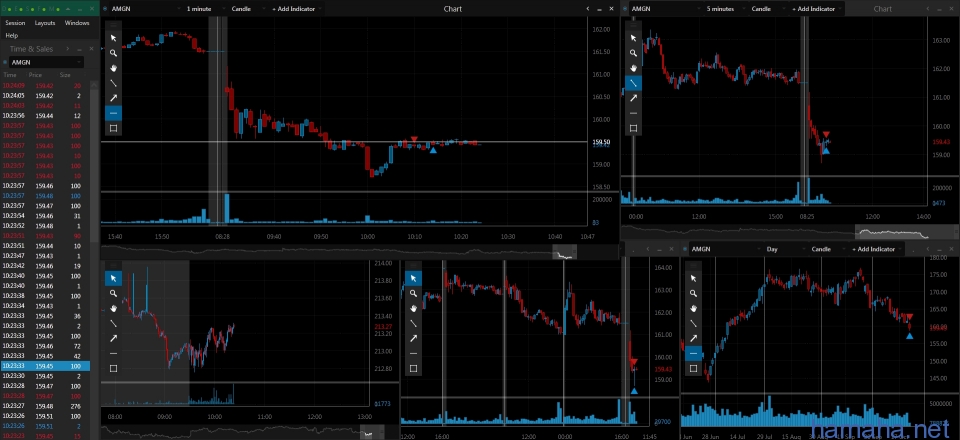Select the rectangle tool in the Day chart

(693, 368)
